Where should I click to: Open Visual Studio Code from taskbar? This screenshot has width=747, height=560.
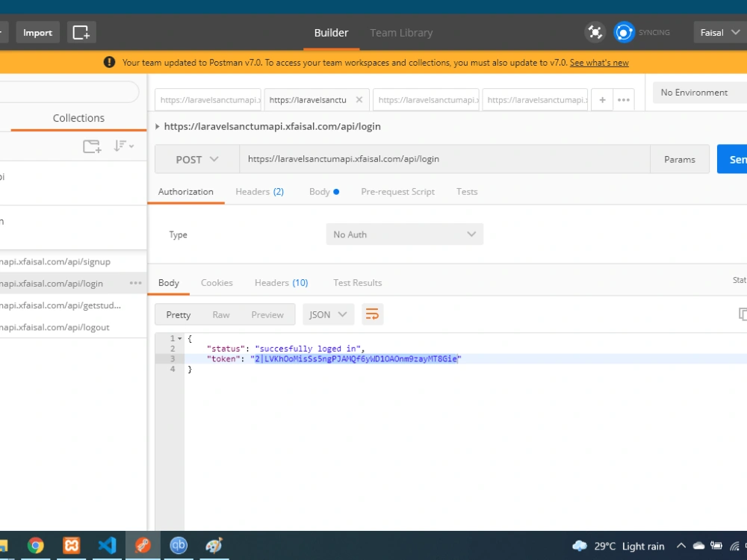click(x=107, y=545)
